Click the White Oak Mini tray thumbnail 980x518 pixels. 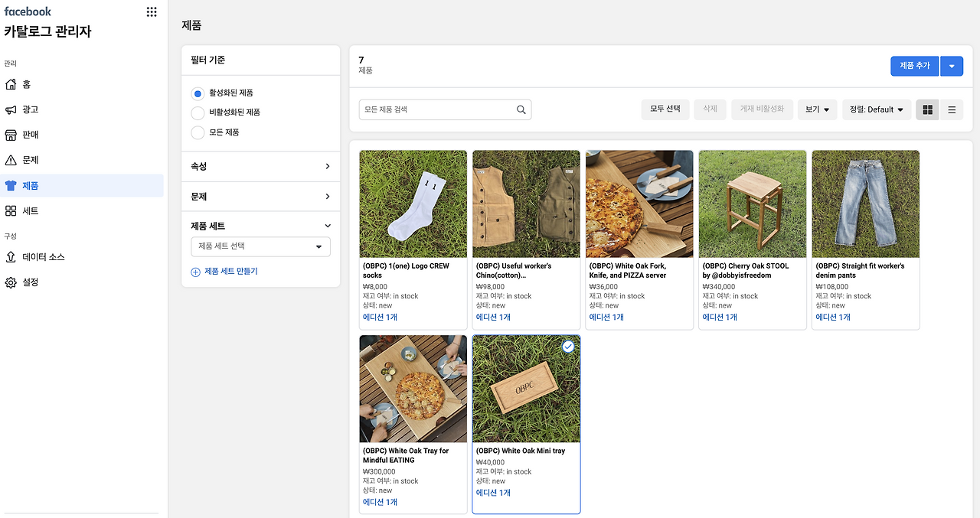(x=527, y=389)
